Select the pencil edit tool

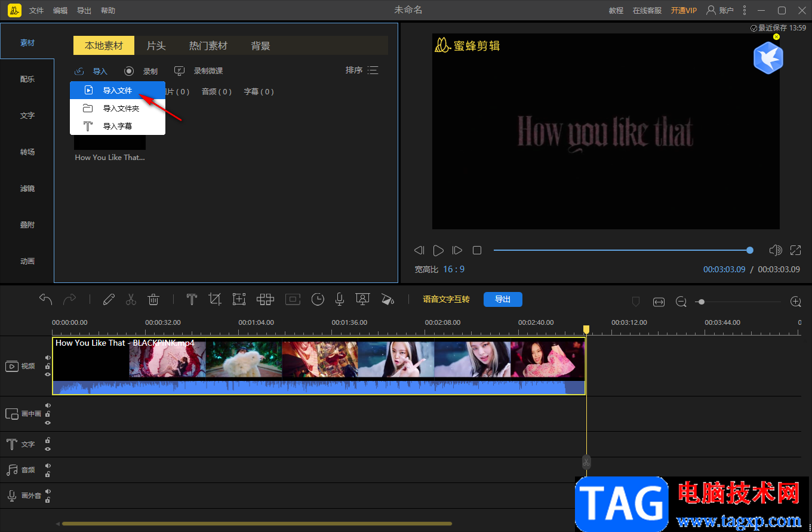pos(109,299)
